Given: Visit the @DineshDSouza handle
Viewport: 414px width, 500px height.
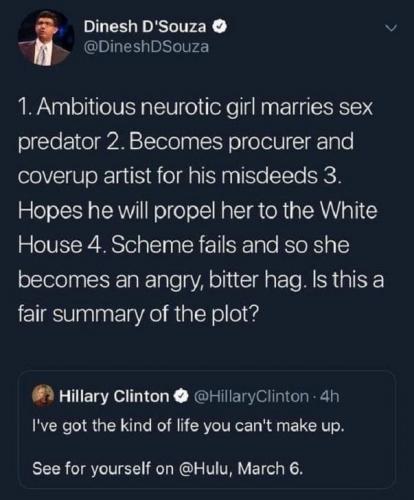Looking at the screenshot, I should 147,47.
